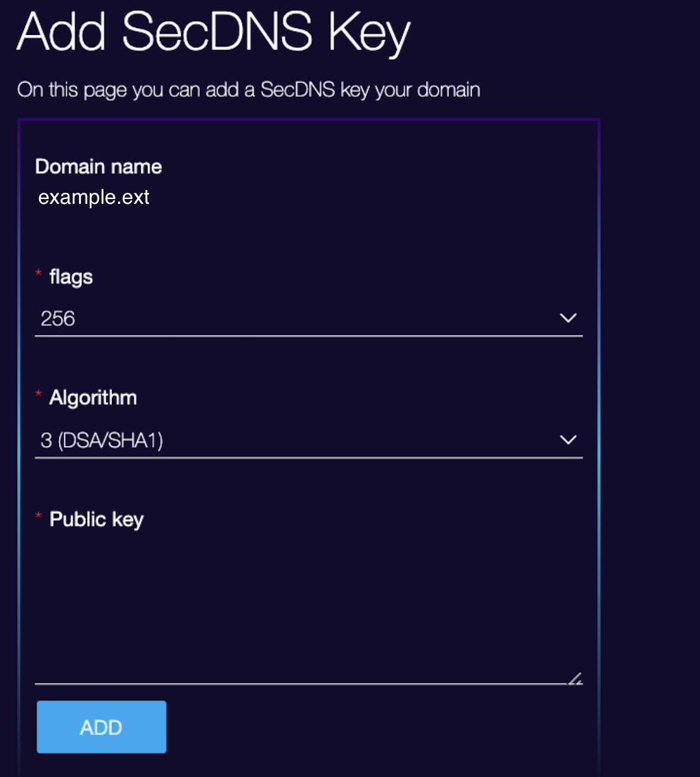
Task: Select the 3 (DSA/SHA1) algorithm field
Action: (309, 440)
